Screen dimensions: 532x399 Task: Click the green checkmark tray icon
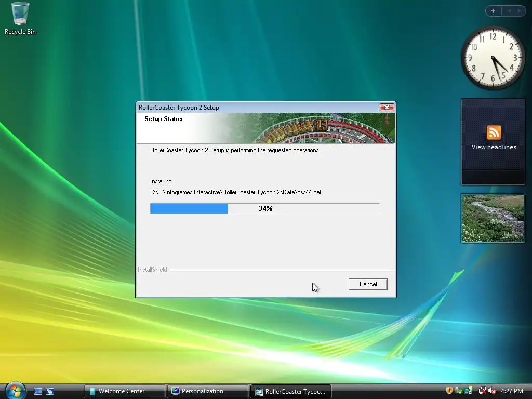click(x=458, y=391)
